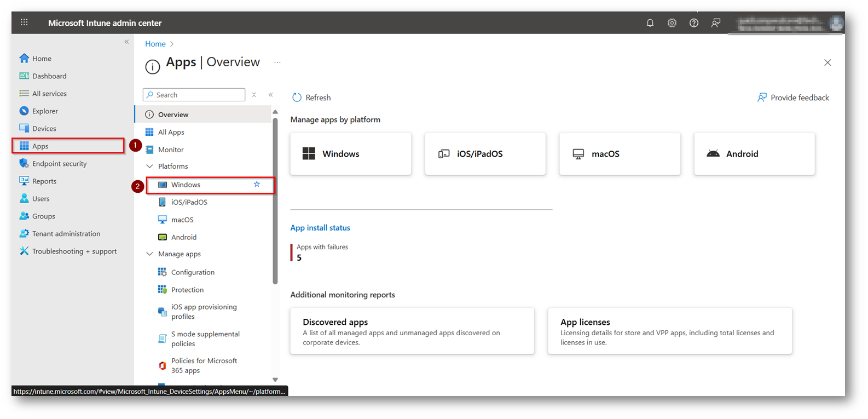The height and width of the screenshot is (419, 868).
Task: Click the help question mark icon
Action: [x=694, y=23]
